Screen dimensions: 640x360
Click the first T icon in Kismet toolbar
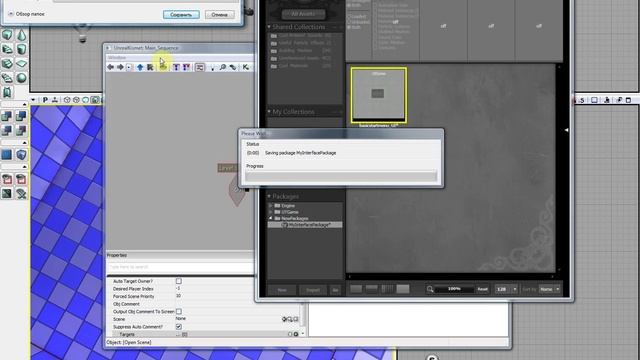tap(176, 67)
